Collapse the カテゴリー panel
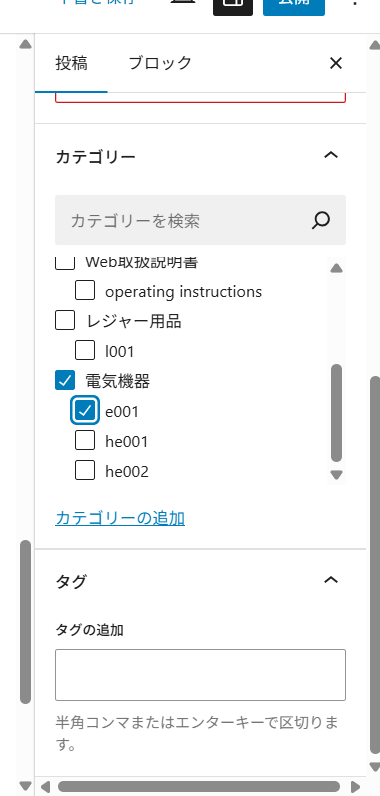Image resolution: width=380 pixels, height=796 pixels. 331,155
